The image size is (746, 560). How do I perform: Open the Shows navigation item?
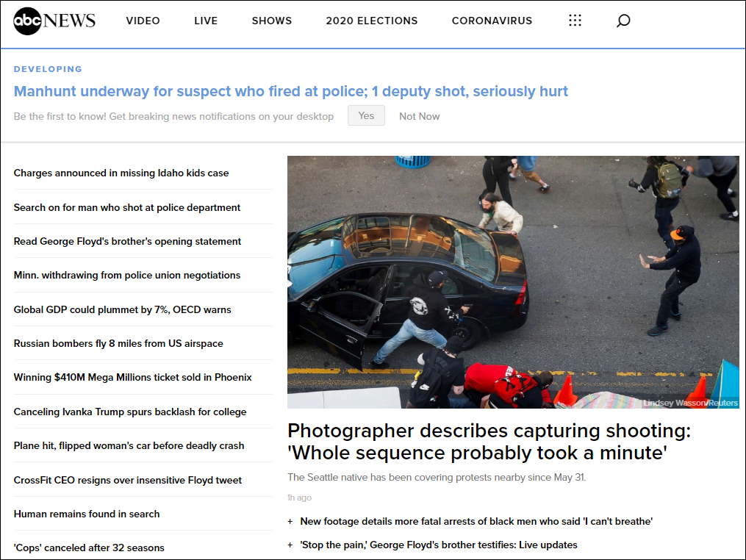[272, 21]
